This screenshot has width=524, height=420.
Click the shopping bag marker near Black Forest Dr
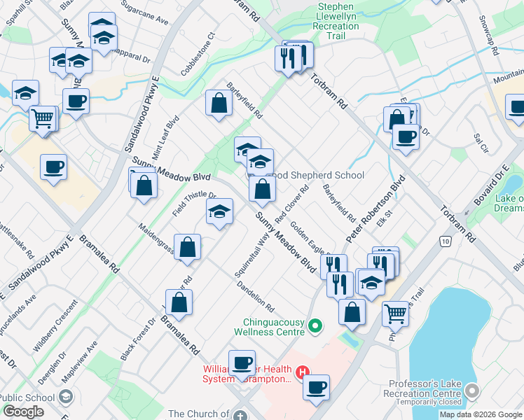pos(179,303)
